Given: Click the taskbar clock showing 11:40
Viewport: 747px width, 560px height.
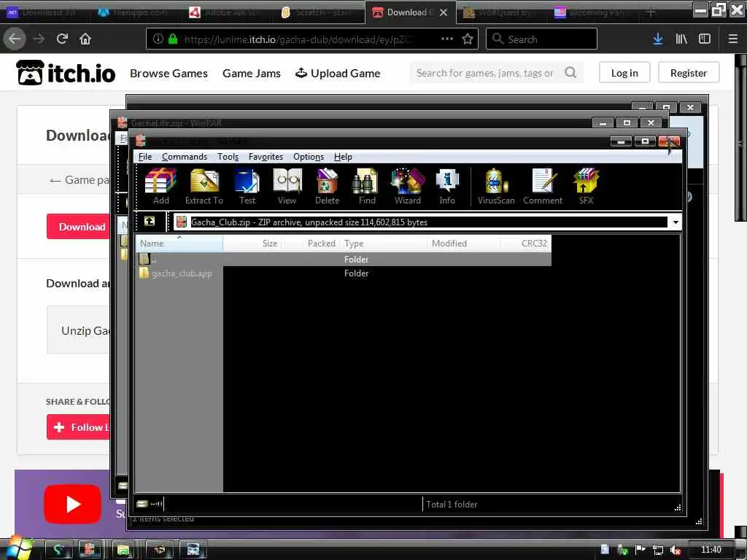Looking at the screenshot, I should [x=711, y=550].
